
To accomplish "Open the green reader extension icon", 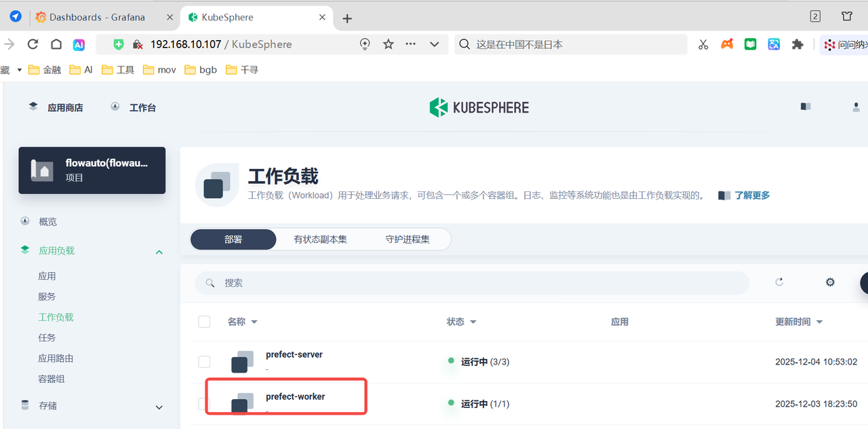I will point(751,44).
